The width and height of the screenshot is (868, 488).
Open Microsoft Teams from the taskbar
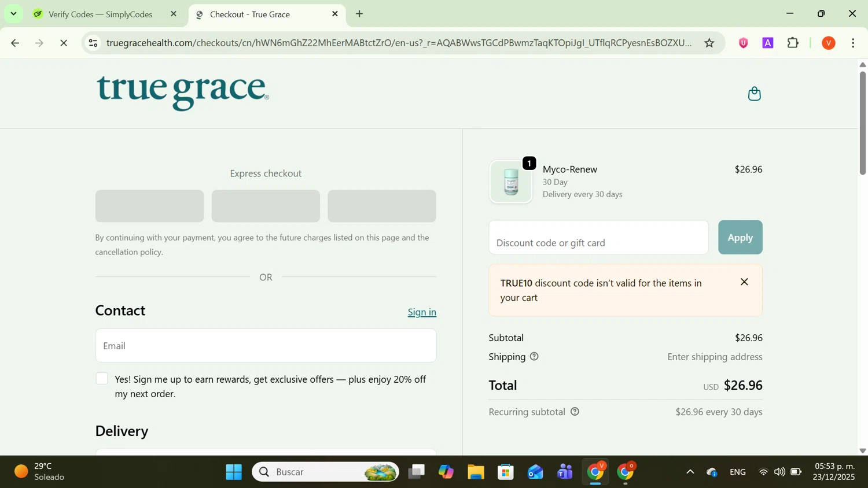click(x=565, y=472)
